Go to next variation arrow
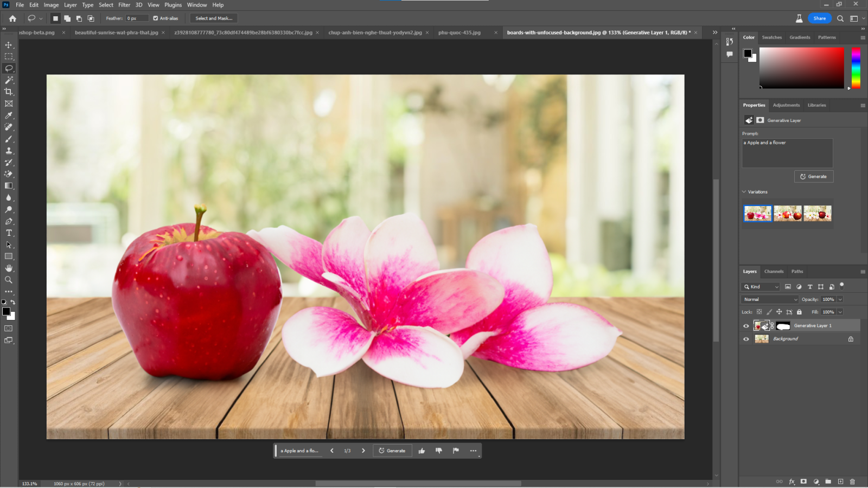868x488 pixels. pos(363,451)
